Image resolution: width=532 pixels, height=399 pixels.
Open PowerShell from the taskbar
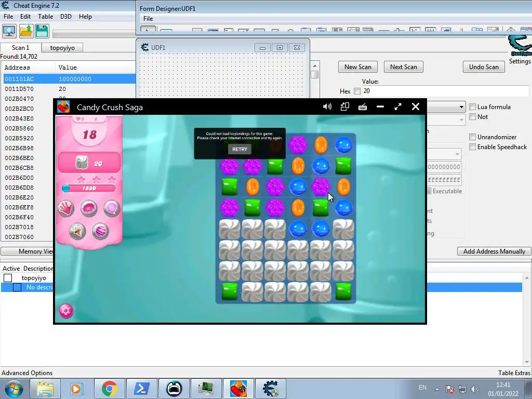click(141, 389)
